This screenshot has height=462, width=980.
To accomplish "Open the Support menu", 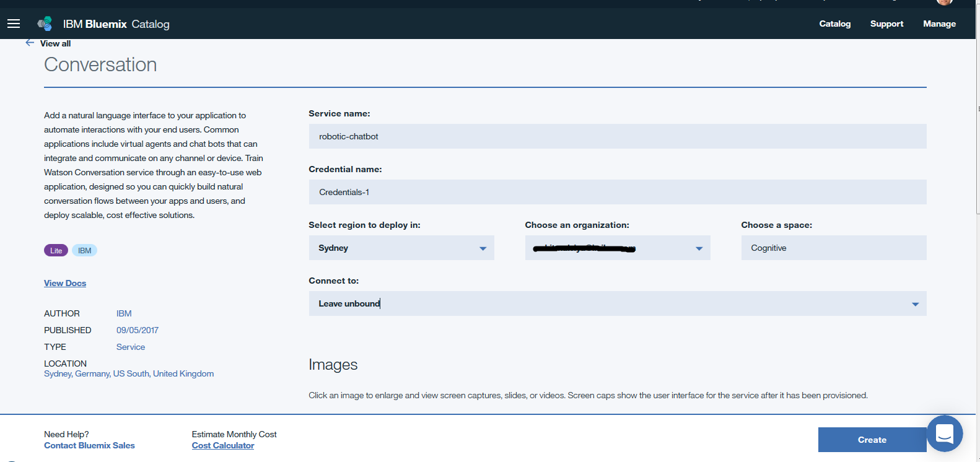I will click(x=886, y=24).
